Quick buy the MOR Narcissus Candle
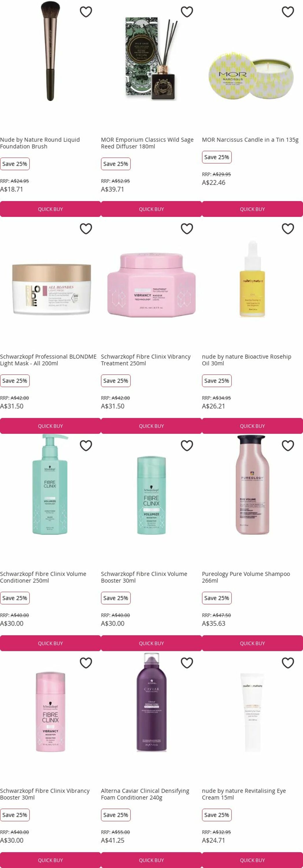The width and height of the screenshot is (303, 868). point(252,209)
